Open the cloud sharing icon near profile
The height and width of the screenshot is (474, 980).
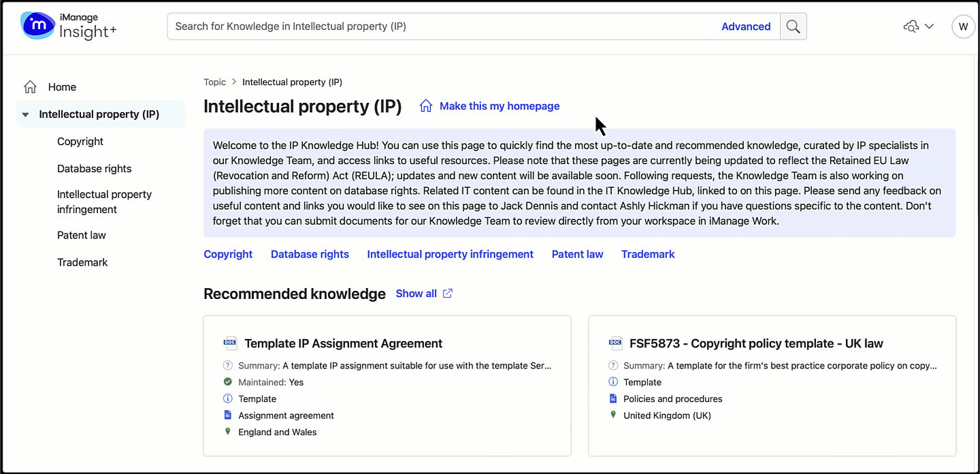tap(911, 26)
